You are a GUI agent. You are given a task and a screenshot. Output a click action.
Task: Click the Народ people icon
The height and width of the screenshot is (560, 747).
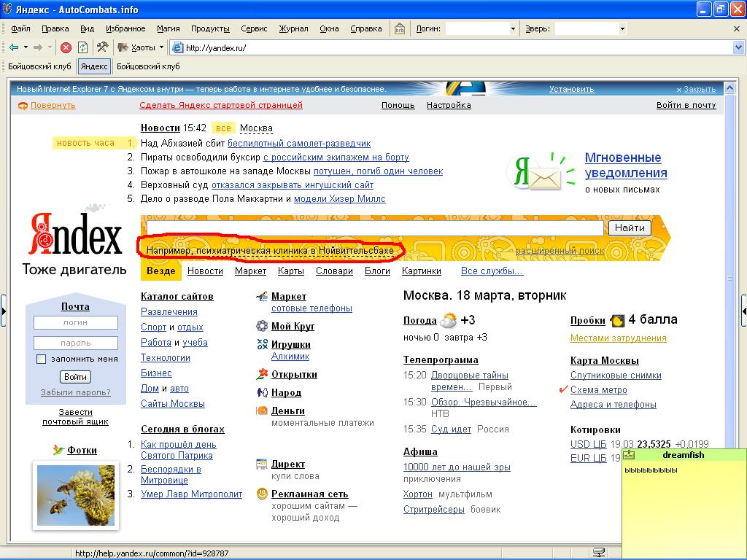click(262, 392)
